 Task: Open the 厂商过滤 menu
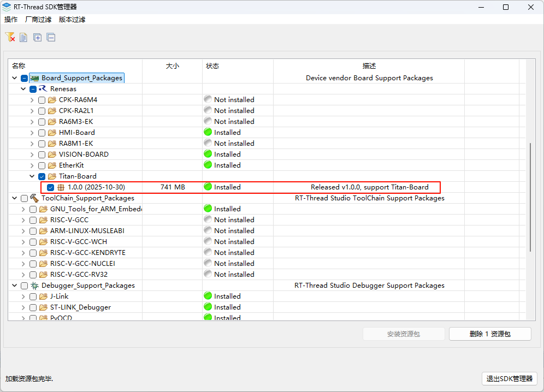tap(38, 20)
